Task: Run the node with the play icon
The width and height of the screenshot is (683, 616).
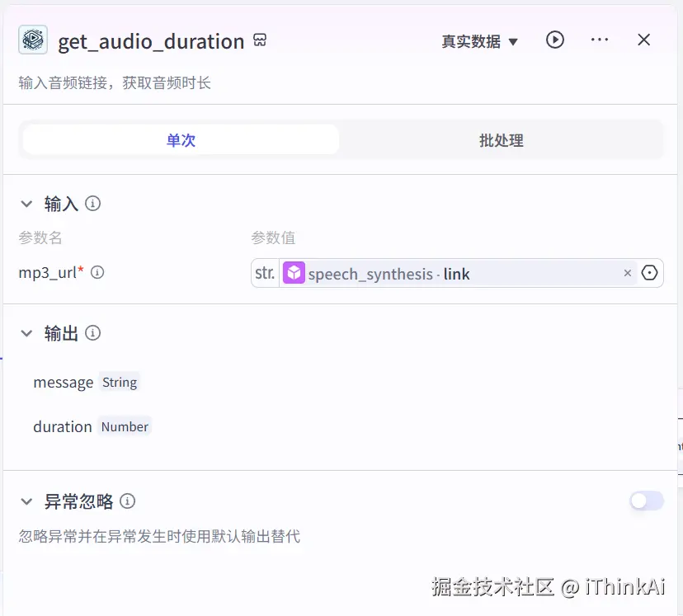Action: 554,39
